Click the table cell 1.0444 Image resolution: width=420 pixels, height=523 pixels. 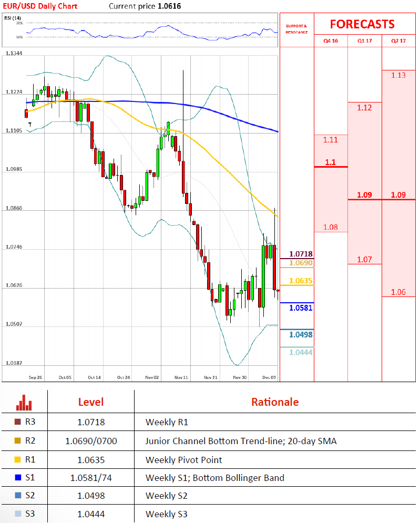tap(91, 515)
